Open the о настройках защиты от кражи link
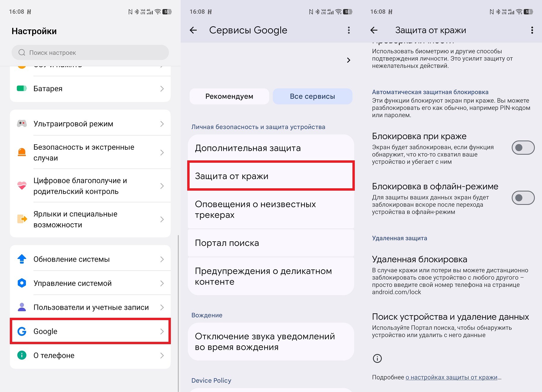 point(451,377)
